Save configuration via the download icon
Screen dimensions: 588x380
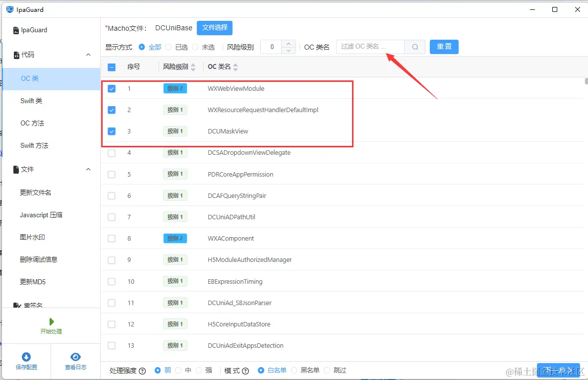tap(26, 357)
